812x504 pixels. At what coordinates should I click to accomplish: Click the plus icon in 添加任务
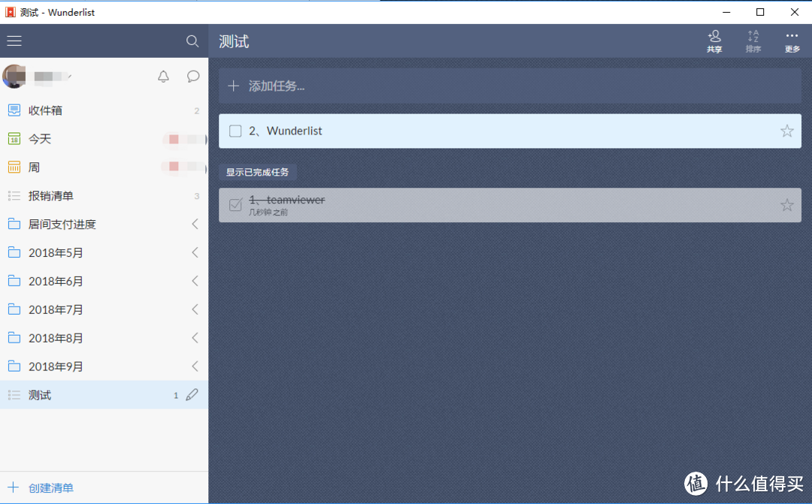tap(234, 86)
